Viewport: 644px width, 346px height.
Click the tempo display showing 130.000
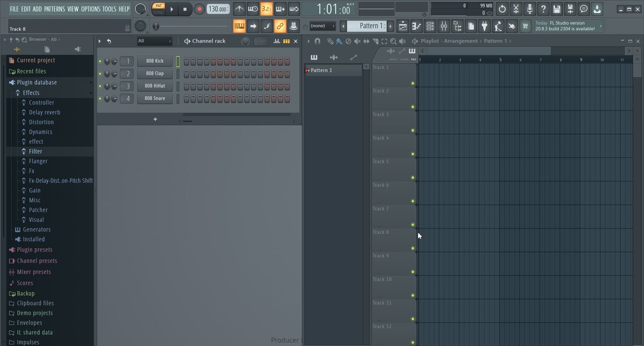pyautogui.click(x=217, y=9)
